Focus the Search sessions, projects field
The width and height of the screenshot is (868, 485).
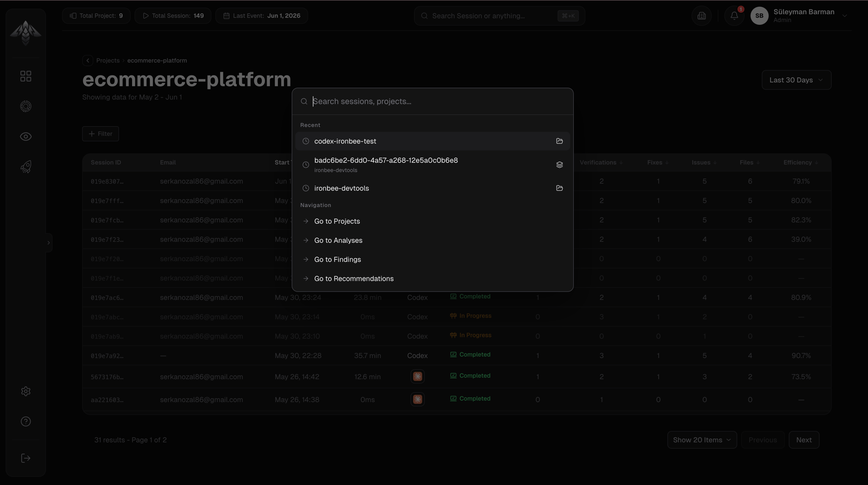point(433,101)
